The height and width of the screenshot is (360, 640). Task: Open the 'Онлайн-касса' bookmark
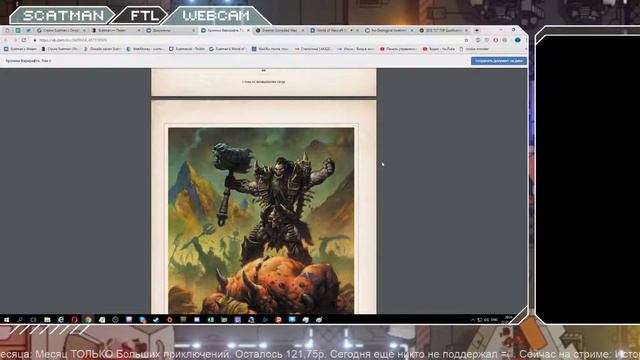(102, 49)
